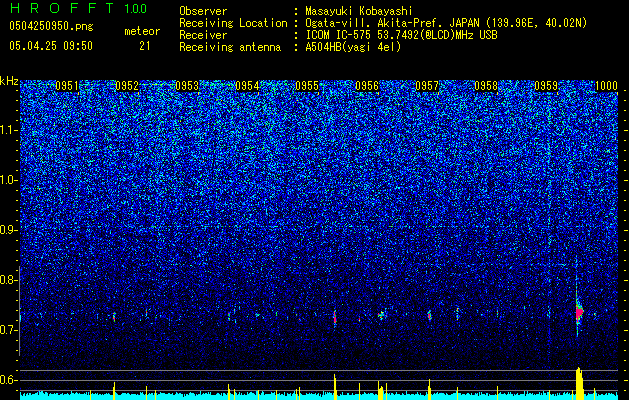Click the meteor echo just after 0955
Image resolution: width=629 pixels, height=400 pixels.
(x=335, y=317)
